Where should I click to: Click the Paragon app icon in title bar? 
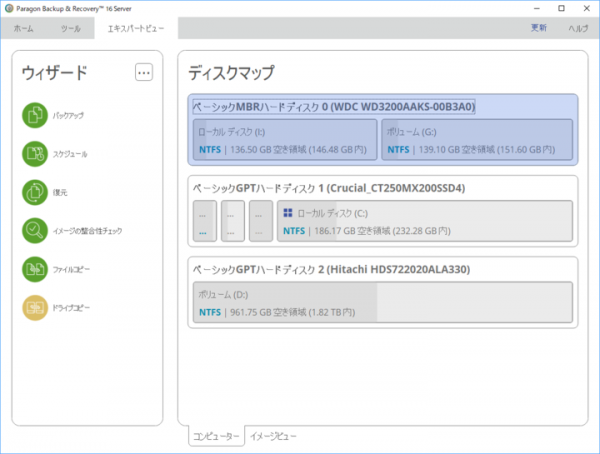[9, 8]
